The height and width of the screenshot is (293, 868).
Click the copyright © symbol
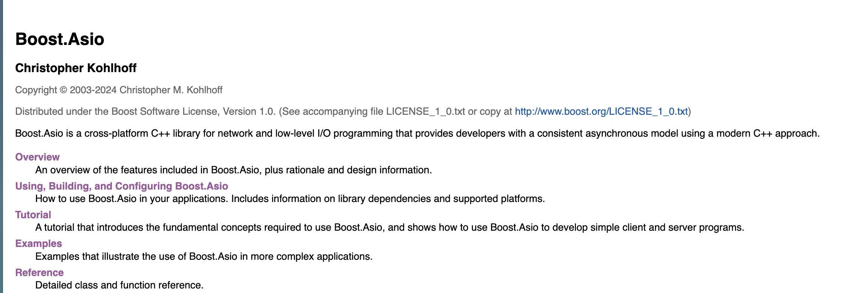pyautogui.click(x=63, y=90)
